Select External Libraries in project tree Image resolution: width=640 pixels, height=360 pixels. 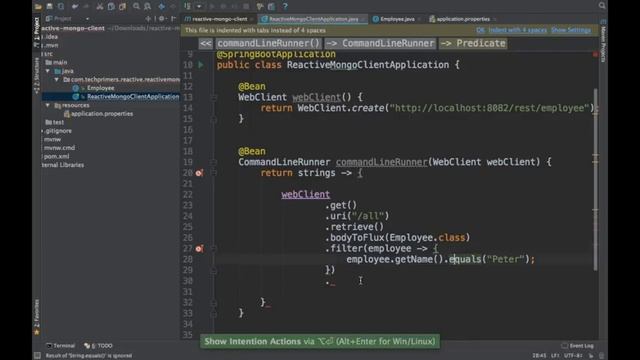click(62, 165)
